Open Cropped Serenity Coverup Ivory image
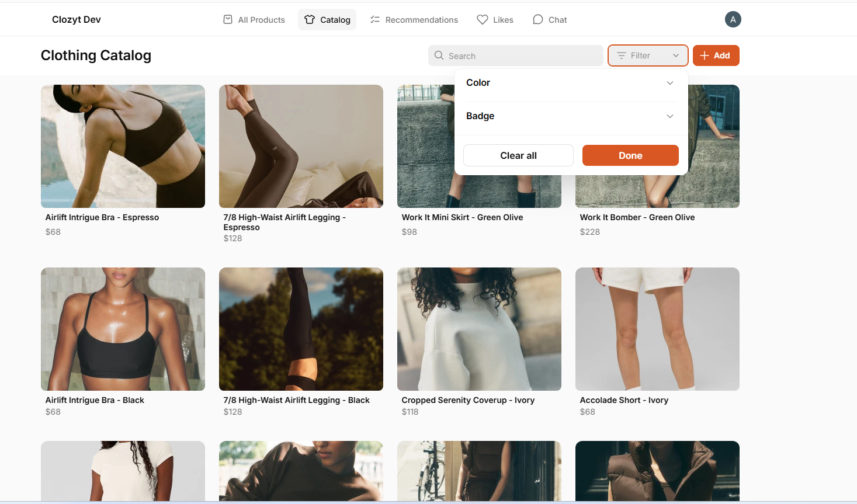 (479, 329)
